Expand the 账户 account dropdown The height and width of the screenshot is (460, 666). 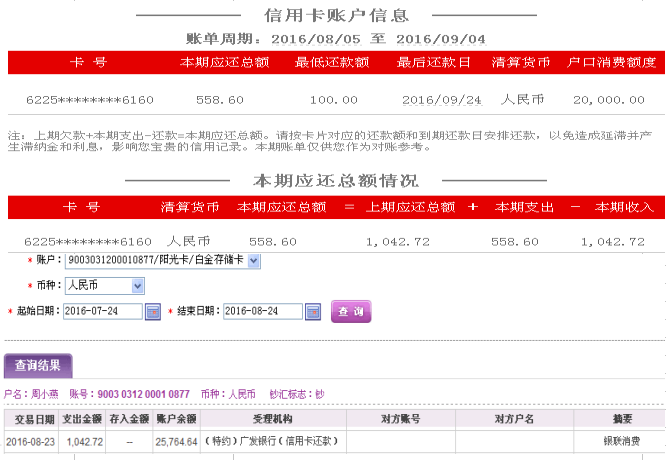[253, 260]
